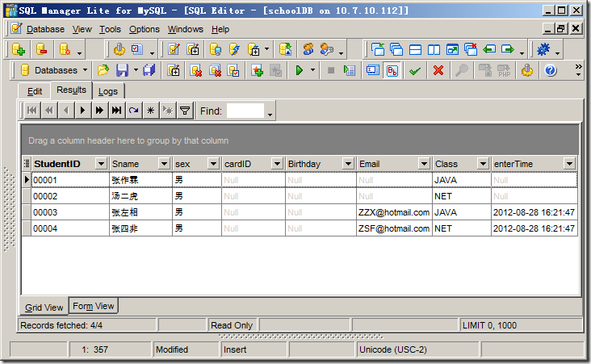
Task: Click the save floppy disk icon
Action: click(x=122, y=70)
